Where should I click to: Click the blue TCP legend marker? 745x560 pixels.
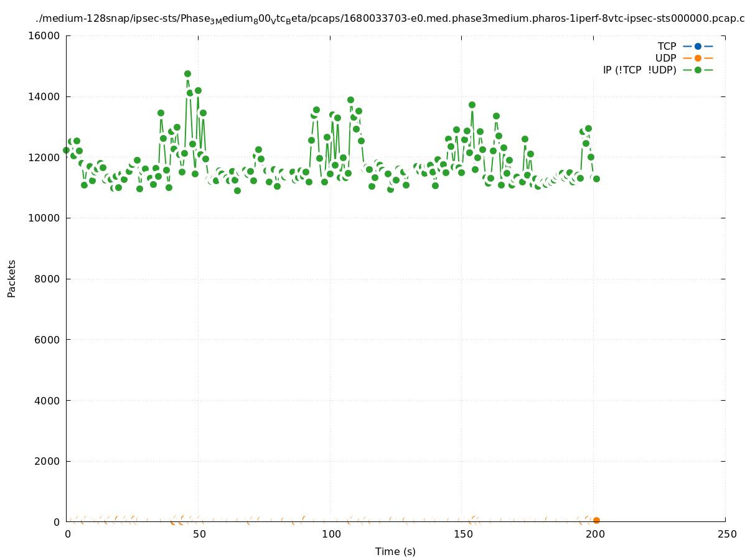pyautogui.click(x=698, y=46)
